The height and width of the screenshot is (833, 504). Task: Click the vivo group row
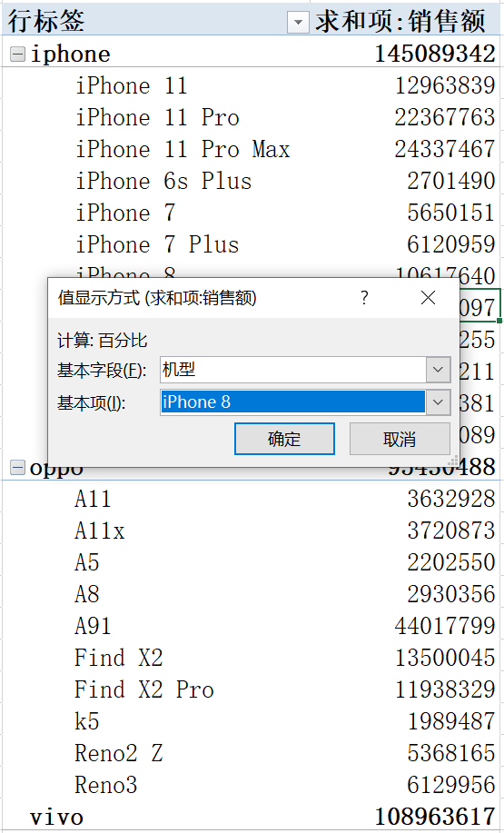[252, 817]
